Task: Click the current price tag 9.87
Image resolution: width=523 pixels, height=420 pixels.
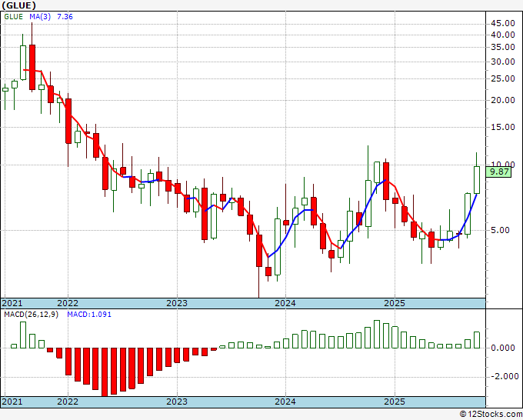Action: [x=498, y=172]
